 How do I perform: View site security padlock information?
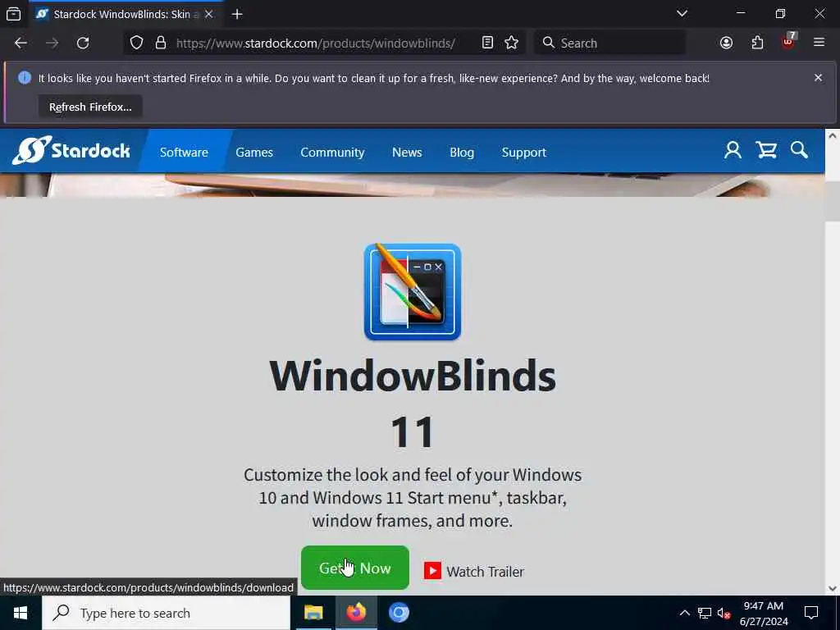click(161, 43)
